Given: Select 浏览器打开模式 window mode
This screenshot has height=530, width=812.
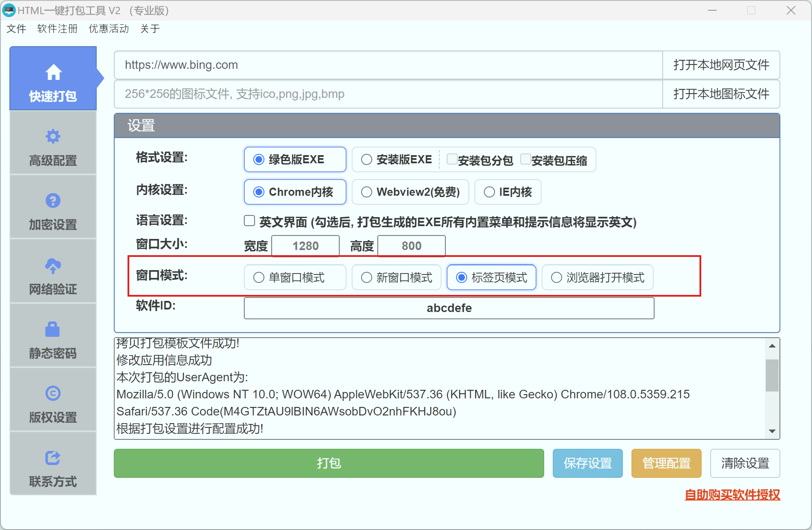Looking at the screenshot, I should tap(556, 277).
